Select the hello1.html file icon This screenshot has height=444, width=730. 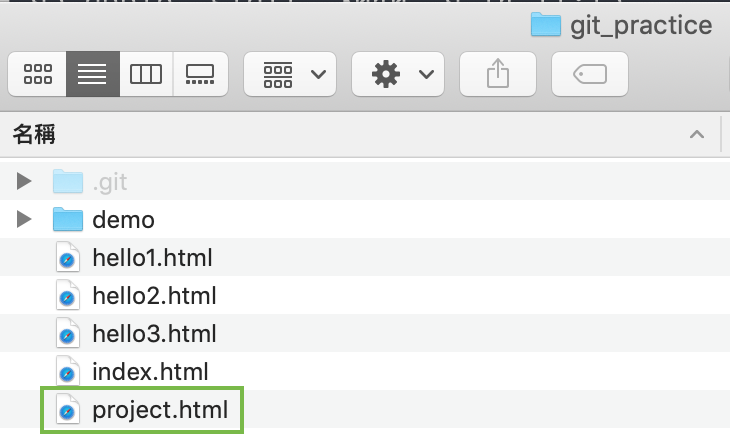(68, 257)
